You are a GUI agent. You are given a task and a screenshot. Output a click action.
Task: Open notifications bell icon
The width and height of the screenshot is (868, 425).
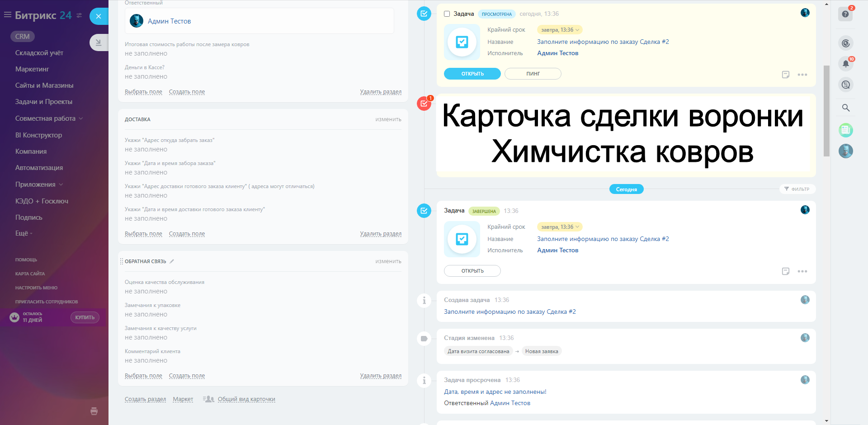tap(846, 64)
